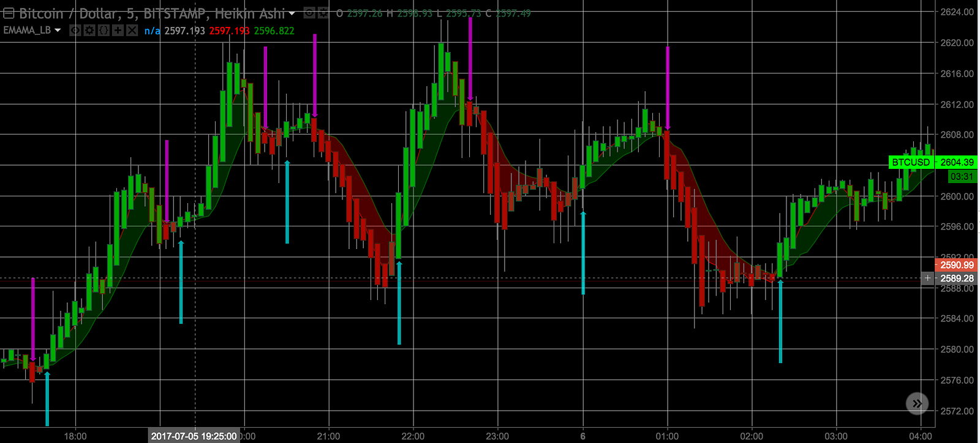Click the 2596.00 price axis label
The width and height of the screenshot is (980, 443).
(957, 226)
